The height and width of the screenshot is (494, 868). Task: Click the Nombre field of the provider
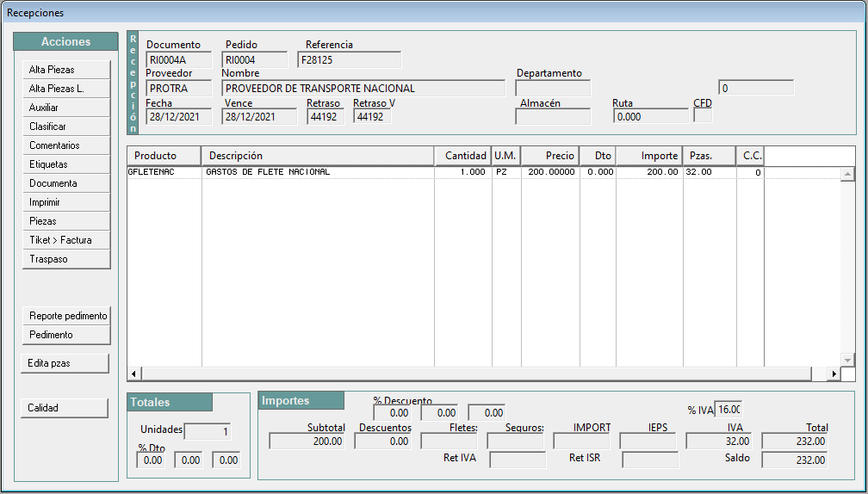[363, 89]
